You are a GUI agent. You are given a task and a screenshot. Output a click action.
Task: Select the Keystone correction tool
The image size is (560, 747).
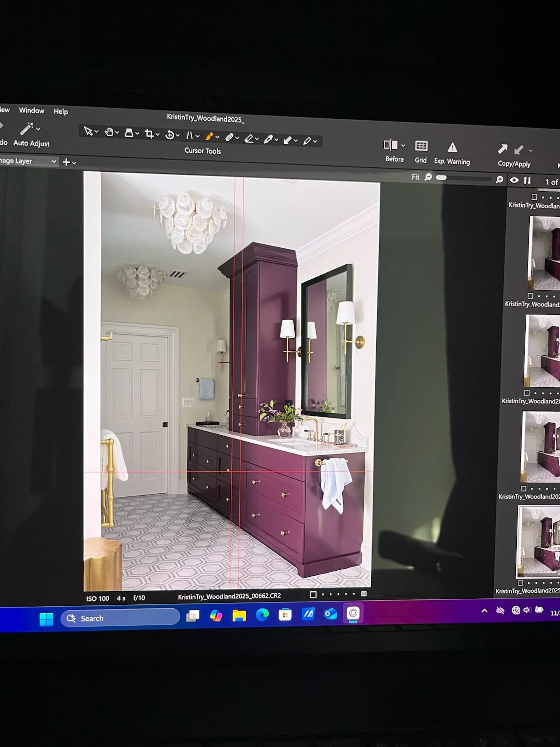pos(190,135)
